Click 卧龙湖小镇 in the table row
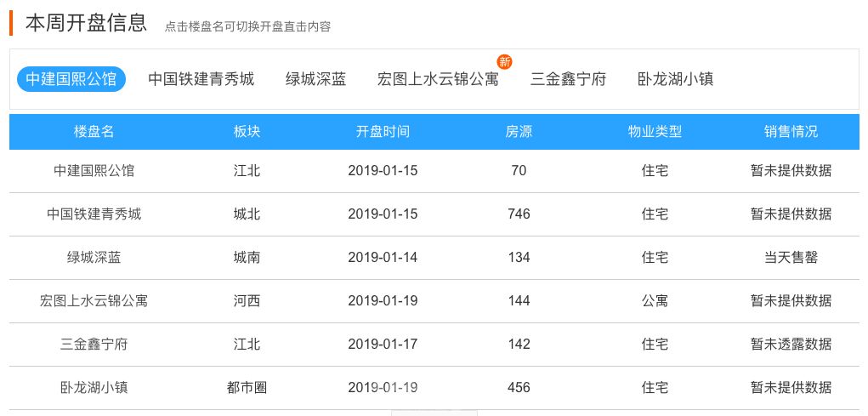868x416 pixels. click(x=94, y=387)
